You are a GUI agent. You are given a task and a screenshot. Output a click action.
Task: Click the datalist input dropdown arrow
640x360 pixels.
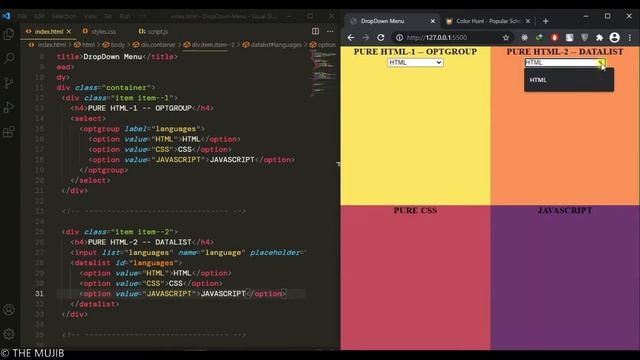601,62
